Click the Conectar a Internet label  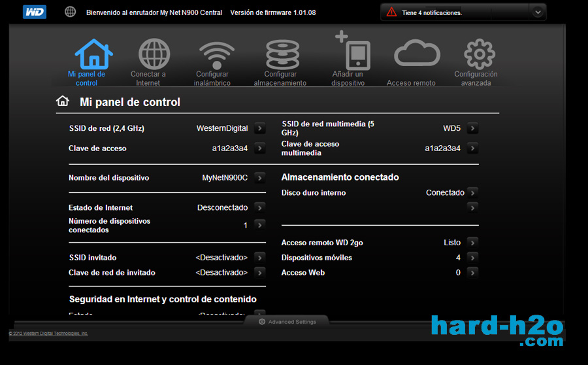point(148,78)
